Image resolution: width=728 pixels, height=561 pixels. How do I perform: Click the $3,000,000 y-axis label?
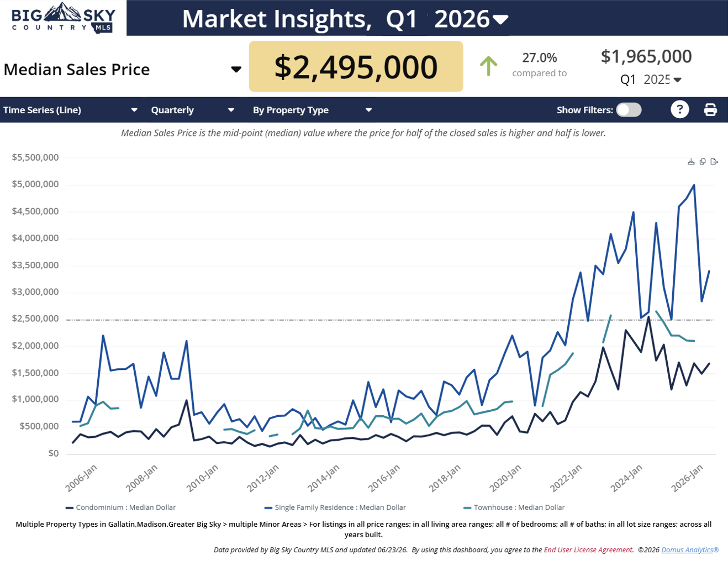[35, 292]
